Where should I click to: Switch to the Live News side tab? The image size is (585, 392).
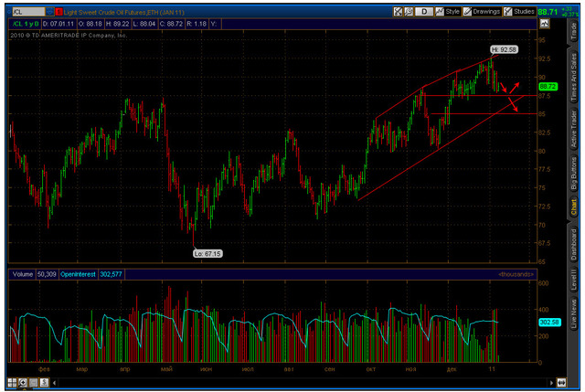(x=573, y=313)
